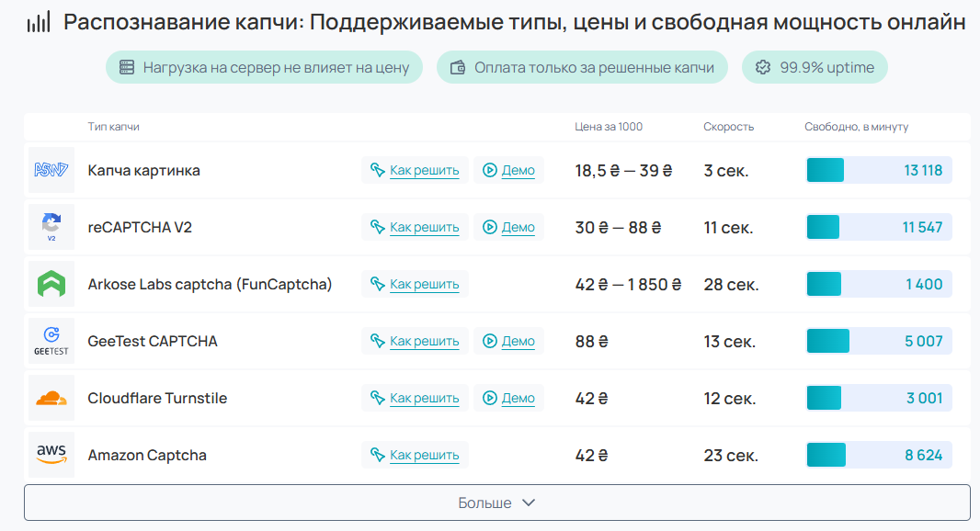This screenshot has height=531, width=980.
Task: Click the server icon in Нагрузка на сервер badge
Action: pos(127,67)
